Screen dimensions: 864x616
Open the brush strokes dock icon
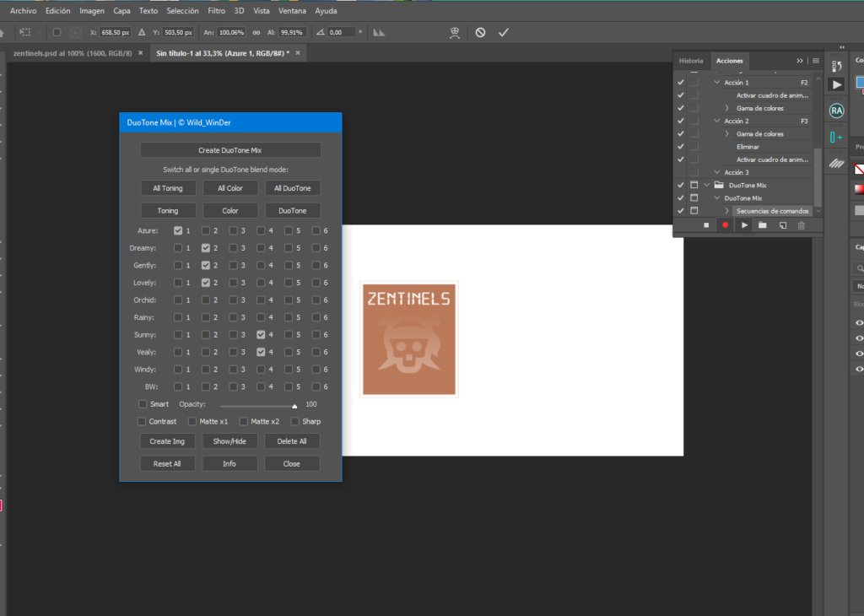point(836,163)
